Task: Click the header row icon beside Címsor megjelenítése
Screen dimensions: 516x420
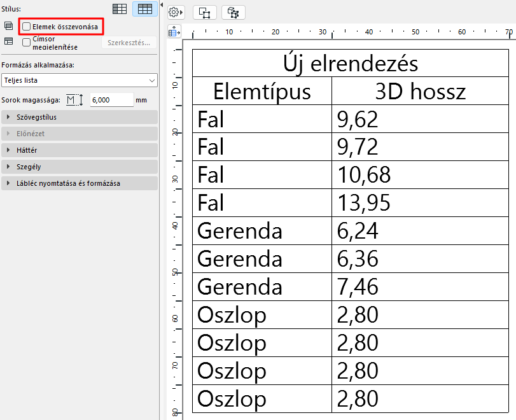Action: point(8,41)
